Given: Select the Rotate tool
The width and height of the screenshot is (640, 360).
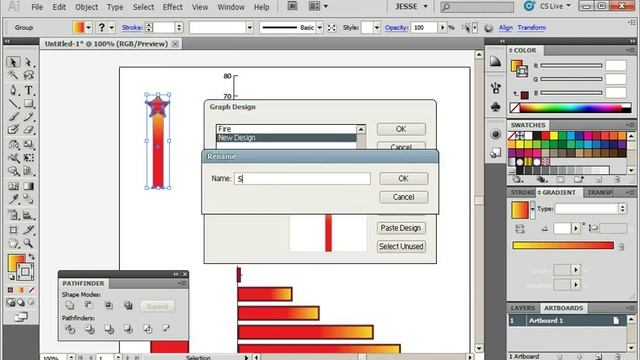Looking at the screenshot, I should coord(13,144).
